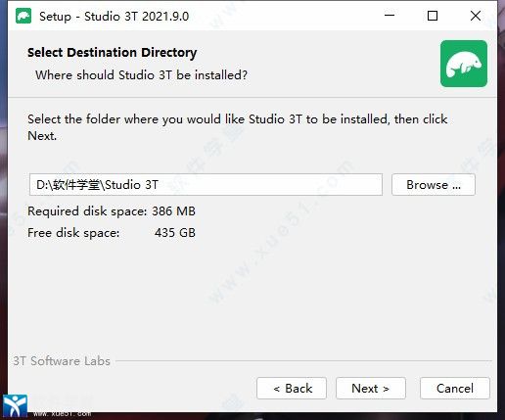This screenshot has height=420, width=505.
Task: Click the destination folder path field
Action: click(206, 185)
